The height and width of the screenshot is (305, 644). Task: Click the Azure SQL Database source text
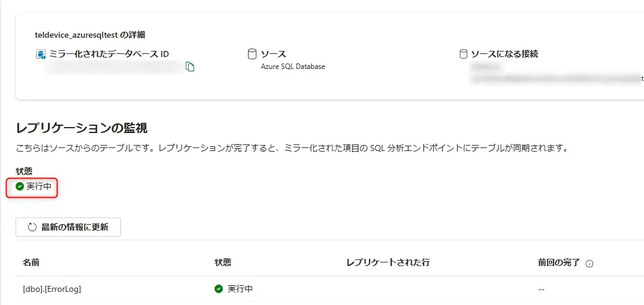pyautogui.click(x=293, y=66)
